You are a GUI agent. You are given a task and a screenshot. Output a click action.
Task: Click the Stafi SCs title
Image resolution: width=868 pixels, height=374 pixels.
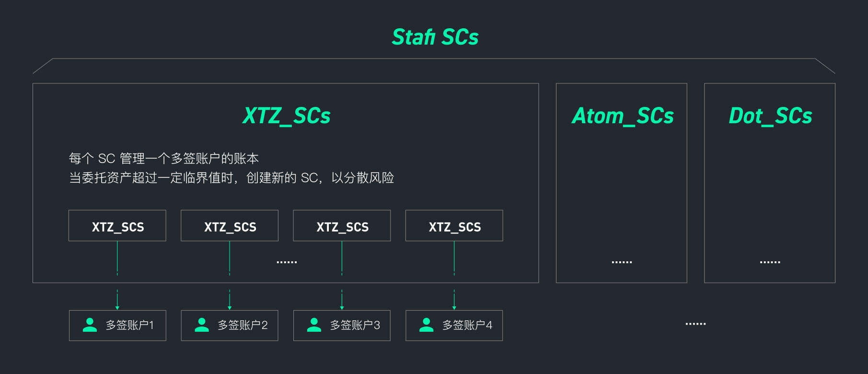coord(435,37)
